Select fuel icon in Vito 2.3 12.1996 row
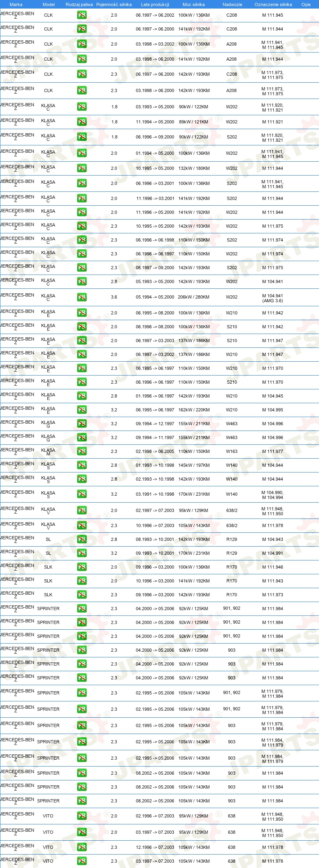This screenshot has width=319, height=868. pyautogui.click(x=82, y=847)
